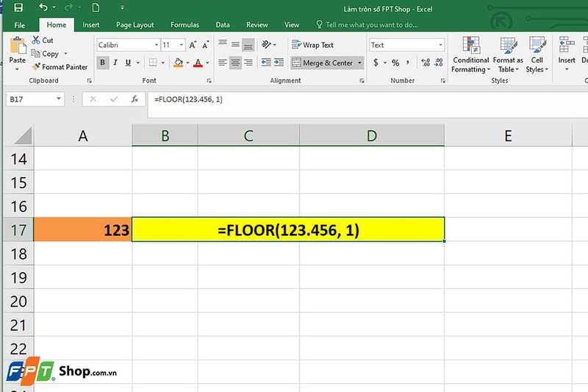Apply Accounting dollar format
The height and width of the screenshot is (392, 588).
tap(376, 63)
